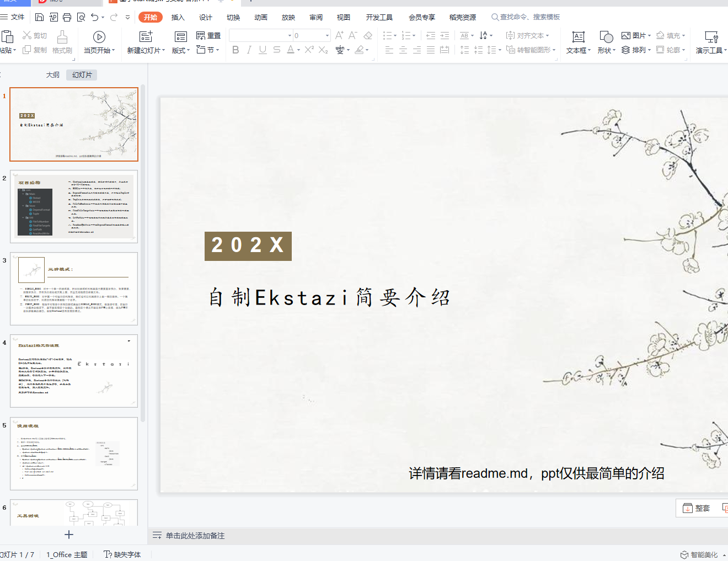The image size is (728, 561).
Task: Click the Reset (重置) layout button
Action: (208, 35)
